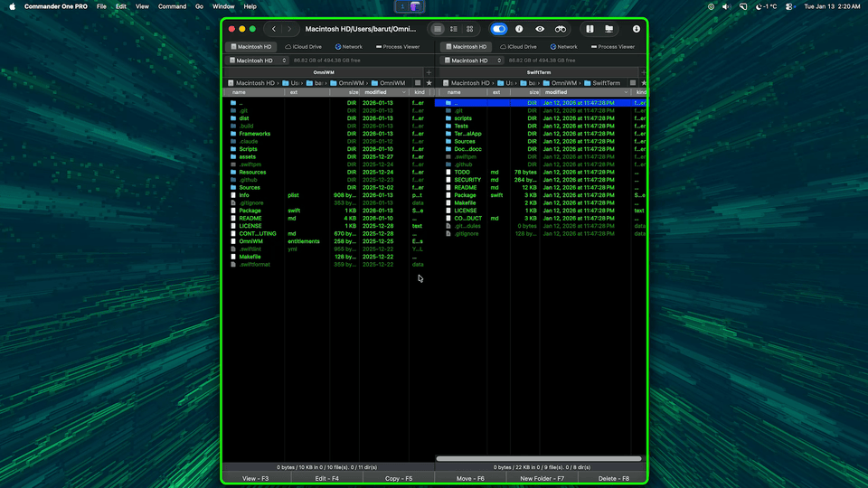Select the CO...DUCT md file

[x=541, y=218]
